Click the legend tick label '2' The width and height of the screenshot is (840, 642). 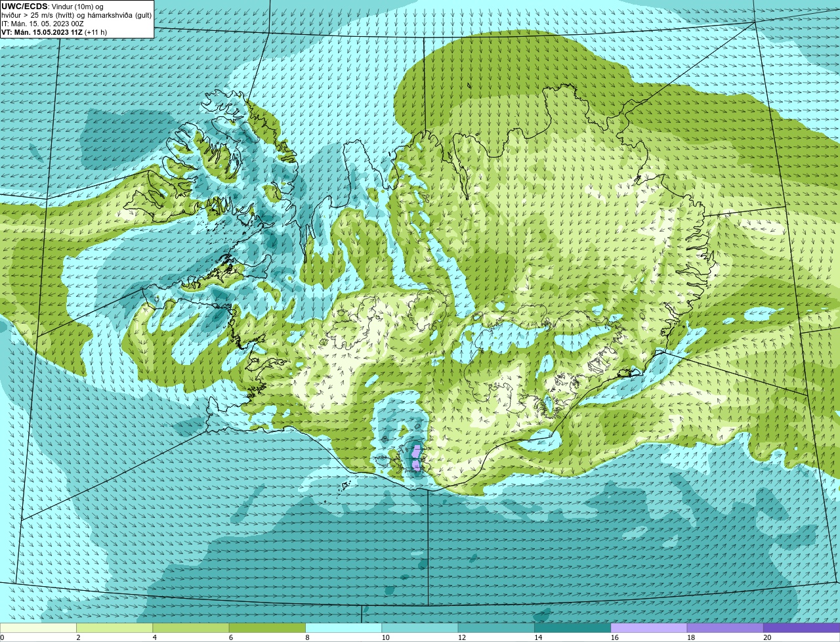tap(78, 637)
